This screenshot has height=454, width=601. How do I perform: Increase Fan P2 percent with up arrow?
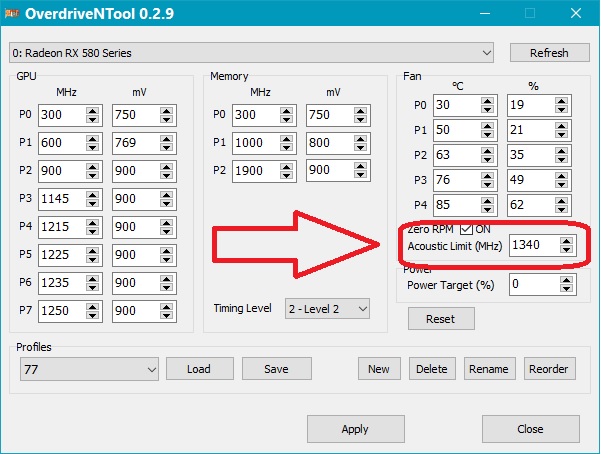[x=562, y=151]
